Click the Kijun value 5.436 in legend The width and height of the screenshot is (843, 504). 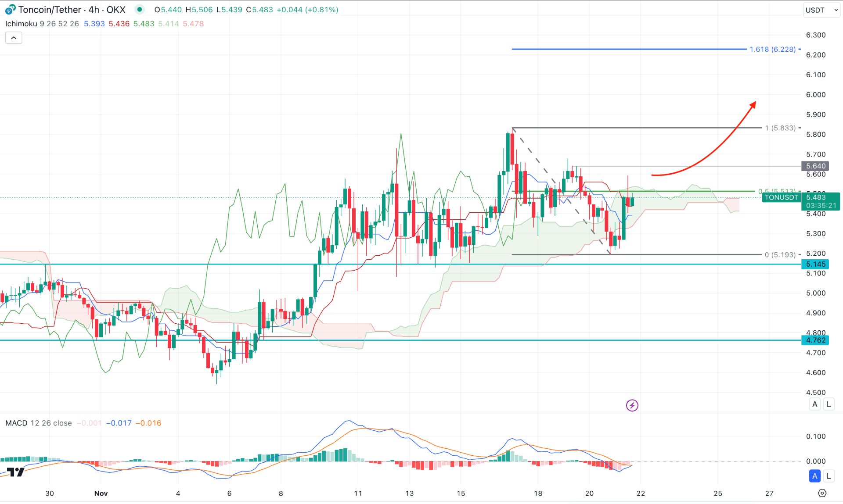[119, 24]
